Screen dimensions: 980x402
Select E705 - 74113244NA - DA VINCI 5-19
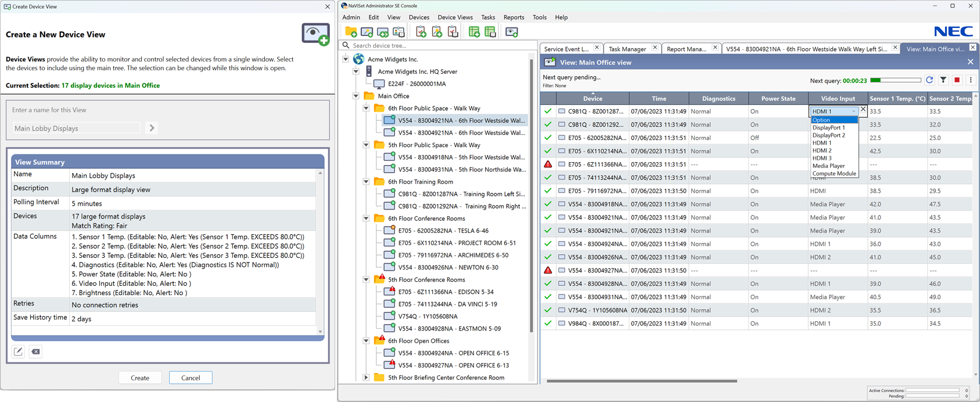click(x=447, y=304)
